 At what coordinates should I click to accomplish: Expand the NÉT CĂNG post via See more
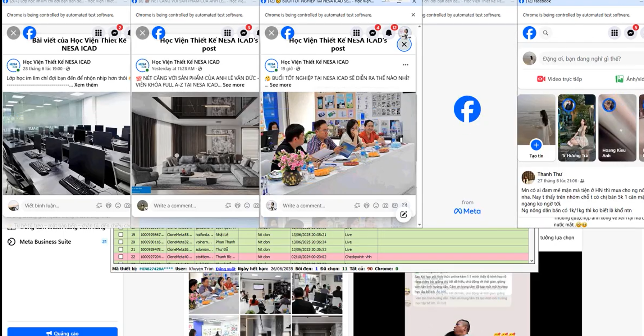[233, 85]
